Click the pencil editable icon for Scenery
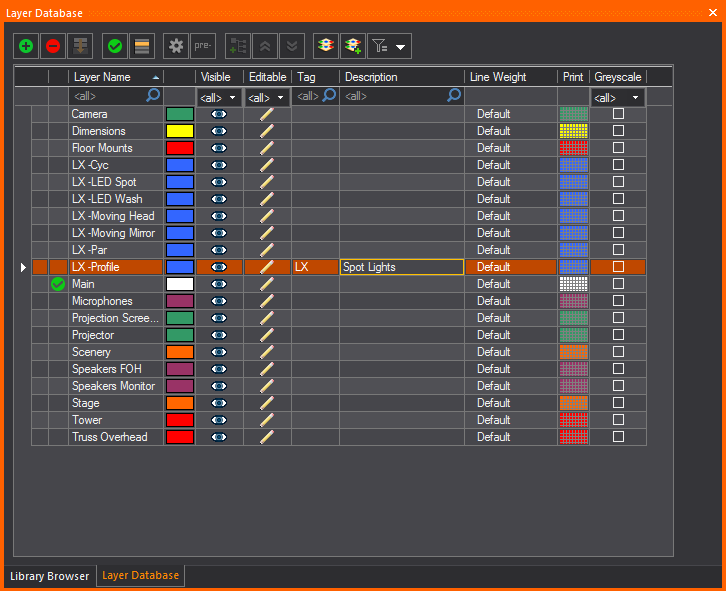Screen dimensions: 726x591 pos(267,352)
